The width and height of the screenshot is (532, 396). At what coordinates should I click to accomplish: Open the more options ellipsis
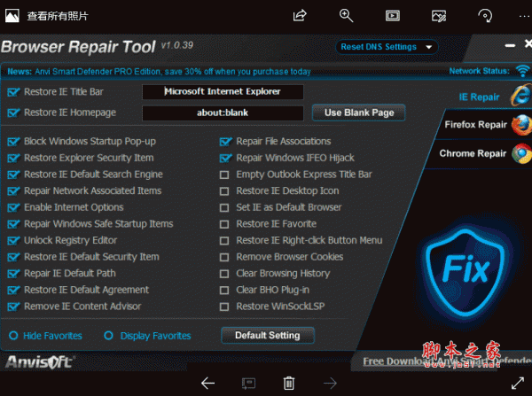click(x=525, y=16)
